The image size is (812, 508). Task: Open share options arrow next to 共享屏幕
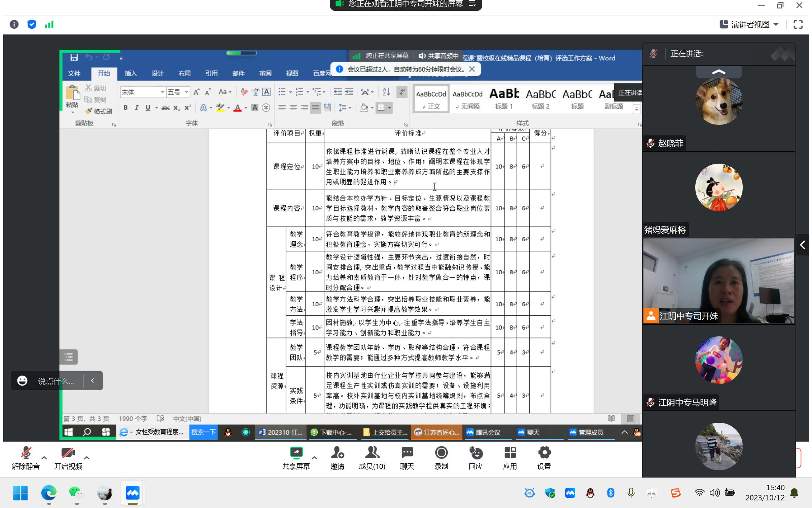pyautogui.click(x=314, y=458)
